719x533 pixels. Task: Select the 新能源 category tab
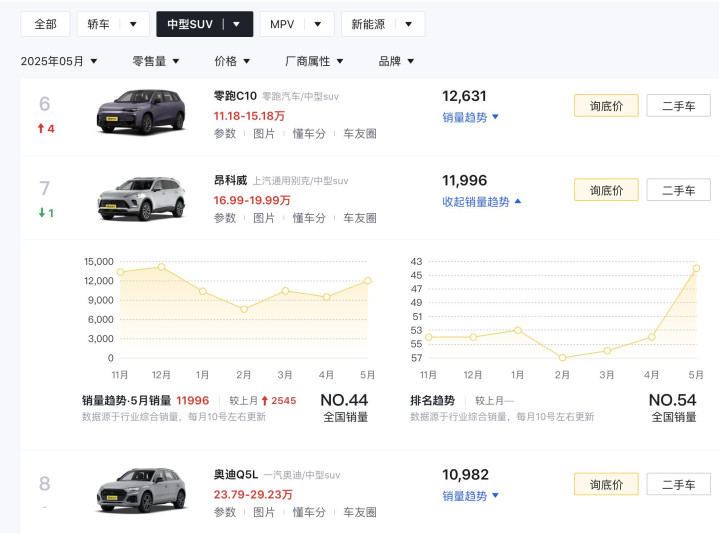pos(368,24)
